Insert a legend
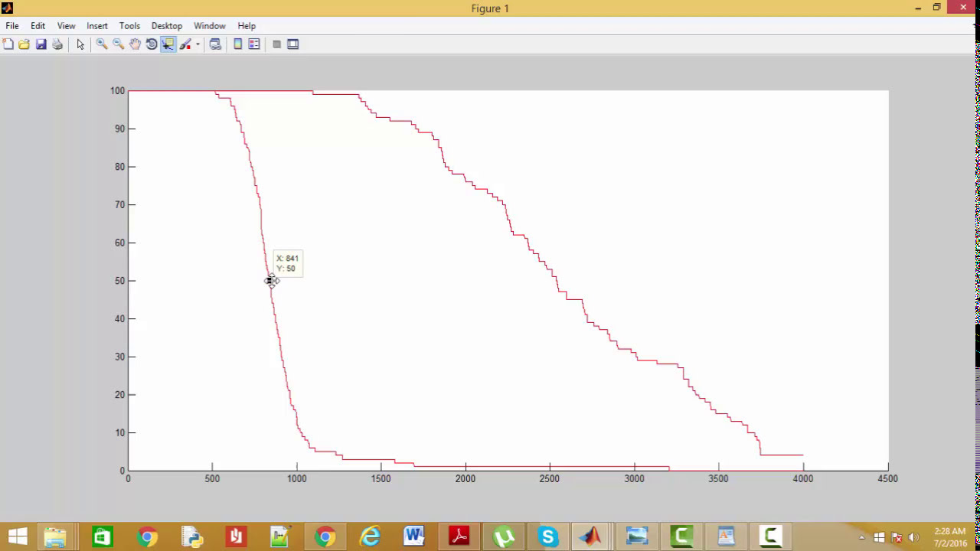Image resolution: width=980 pixels, height=551 pixels. tap(254, 44)
